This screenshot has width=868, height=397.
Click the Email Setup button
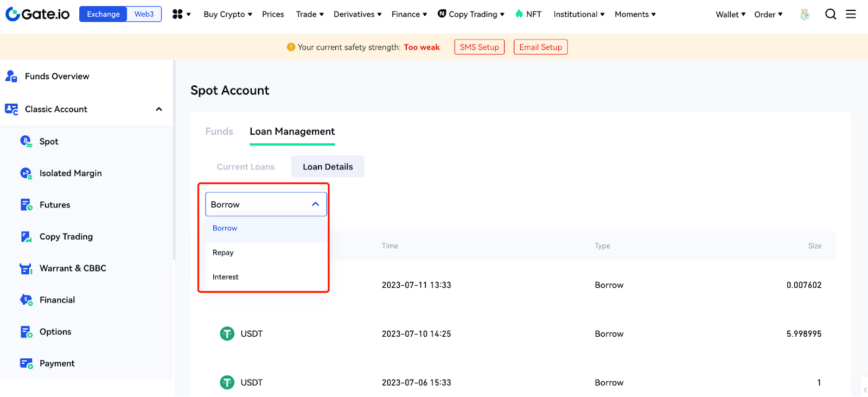pyautogui.click(x=540, y=47)
